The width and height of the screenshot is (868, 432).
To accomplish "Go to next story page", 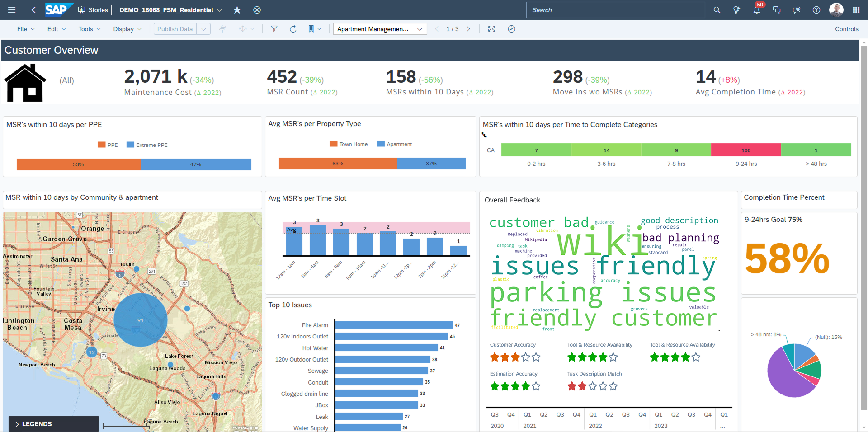I will (468, 29).
